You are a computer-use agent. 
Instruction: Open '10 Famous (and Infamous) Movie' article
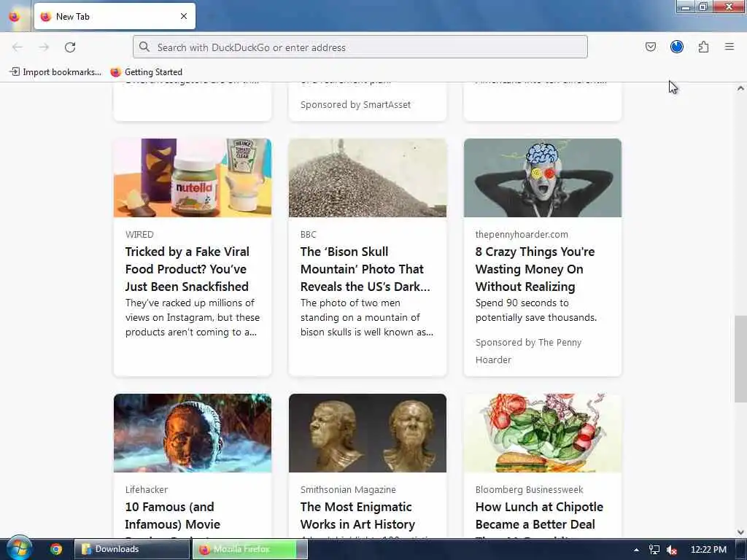172,516
